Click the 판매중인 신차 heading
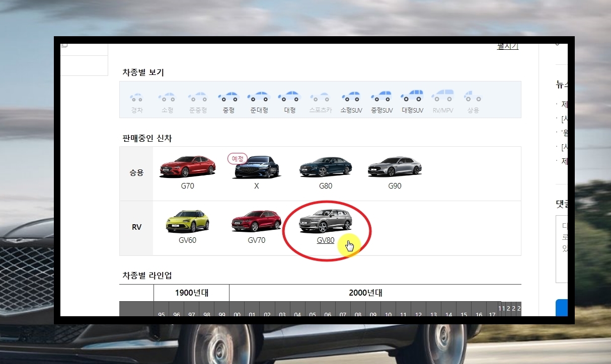611x364 pixels. click(x=147, y=138)
